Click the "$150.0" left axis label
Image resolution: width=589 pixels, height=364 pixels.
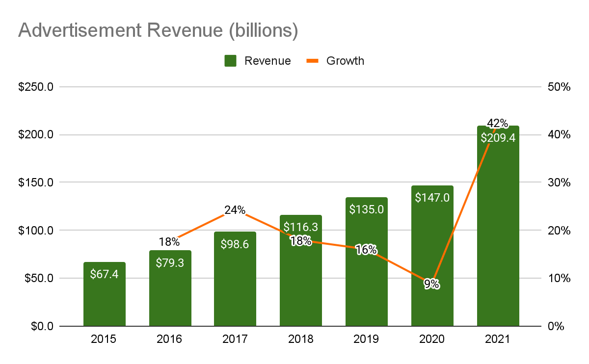35,182
